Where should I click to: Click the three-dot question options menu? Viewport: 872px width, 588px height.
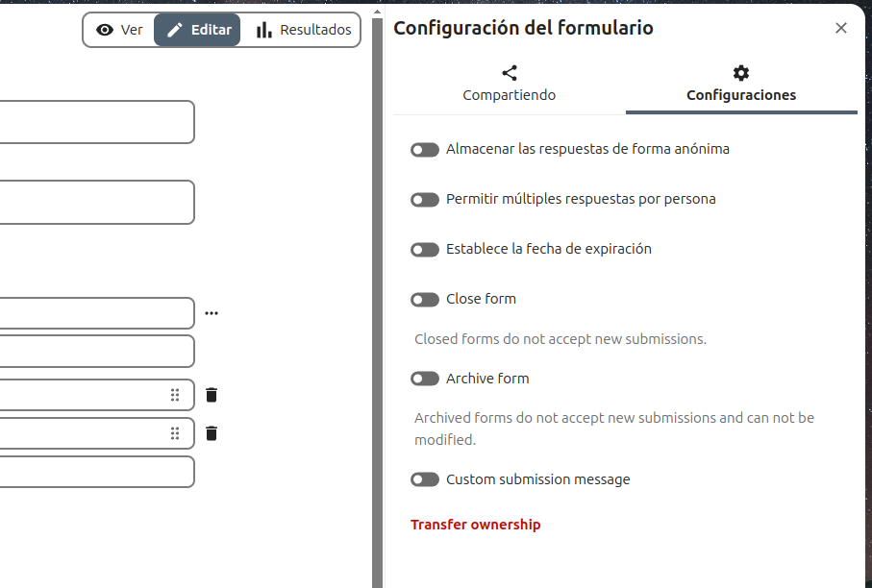pos(212,313)
